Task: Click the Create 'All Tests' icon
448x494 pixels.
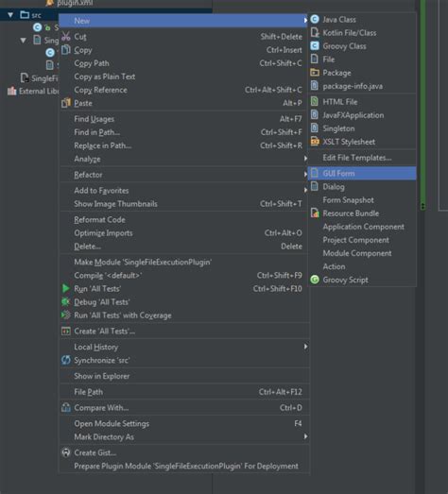Action: 66,332
